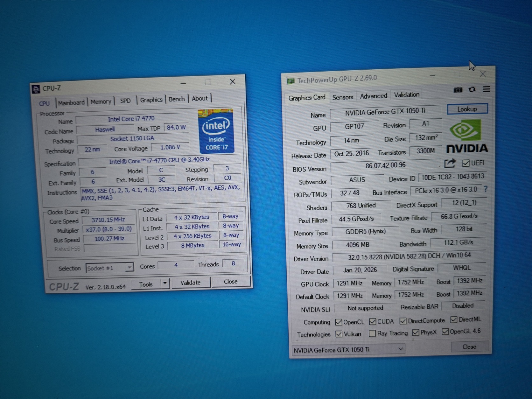
Task: Click the CPU-Z title bar app icon
Action: pos(36,89)
